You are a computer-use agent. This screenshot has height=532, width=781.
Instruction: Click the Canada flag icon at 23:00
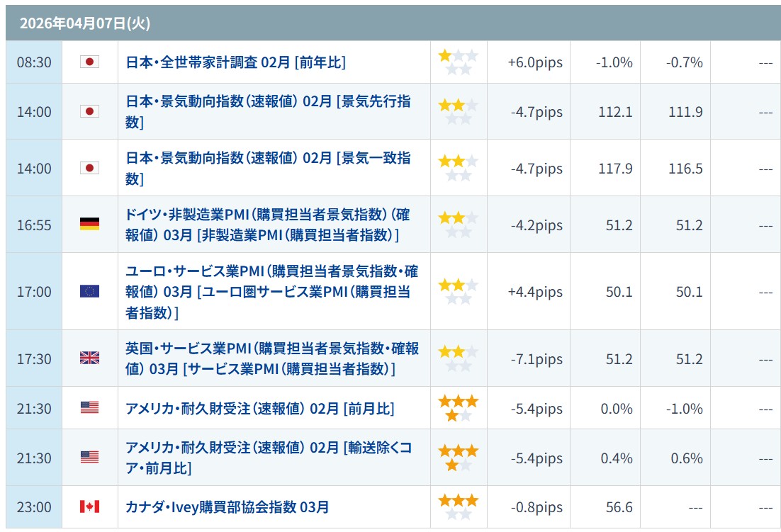89,506
